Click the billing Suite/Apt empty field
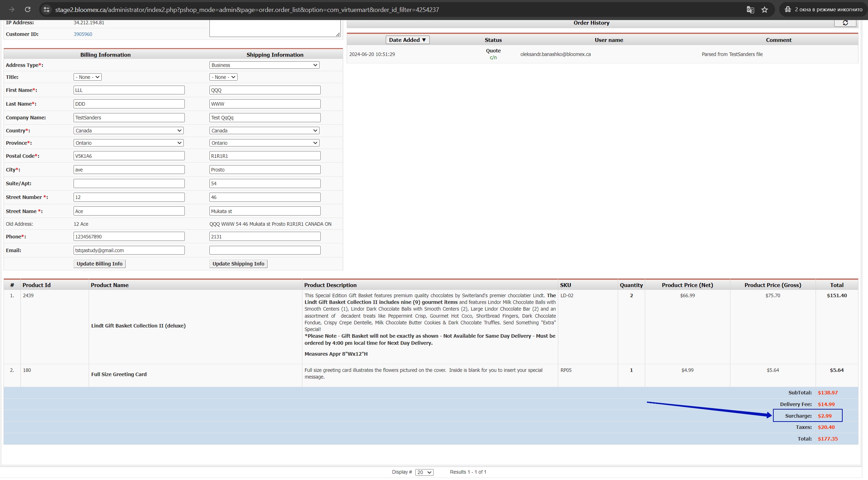The height and width of the screenshot is (480, 868). tap(129, 183)
